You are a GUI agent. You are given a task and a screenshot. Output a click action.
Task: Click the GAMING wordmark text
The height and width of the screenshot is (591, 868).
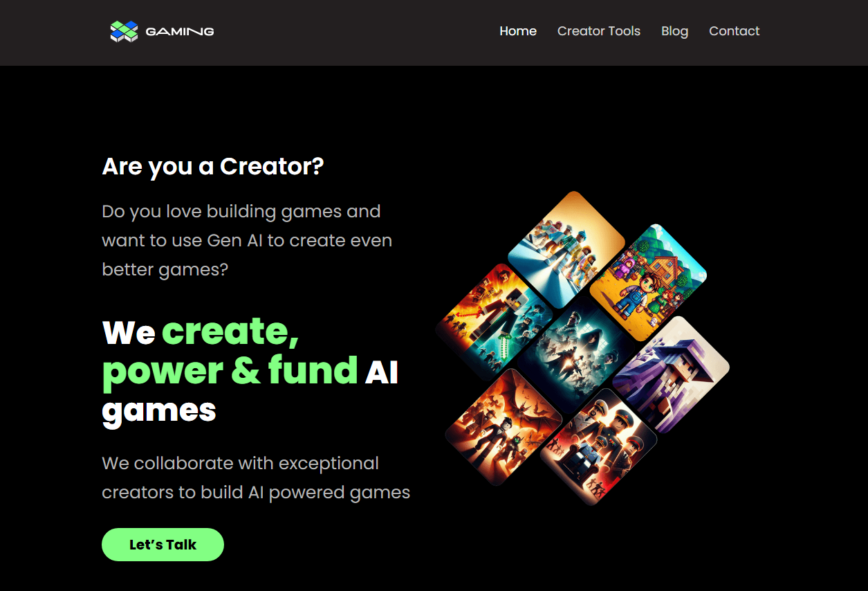click(180, 31)
